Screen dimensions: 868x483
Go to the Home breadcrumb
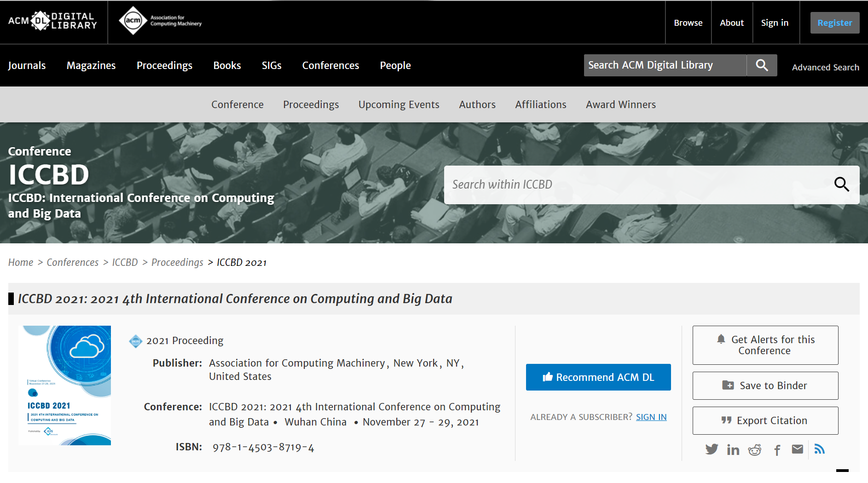21,262
